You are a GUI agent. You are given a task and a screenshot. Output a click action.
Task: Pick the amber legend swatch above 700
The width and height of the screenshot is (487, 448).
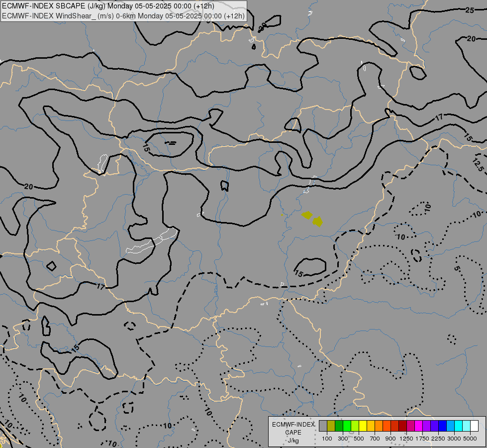coord(371,426)
